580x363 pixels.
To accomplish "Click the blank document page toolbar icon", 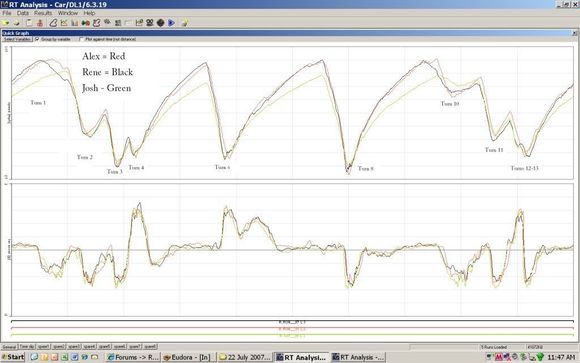I will coord(29,23).
